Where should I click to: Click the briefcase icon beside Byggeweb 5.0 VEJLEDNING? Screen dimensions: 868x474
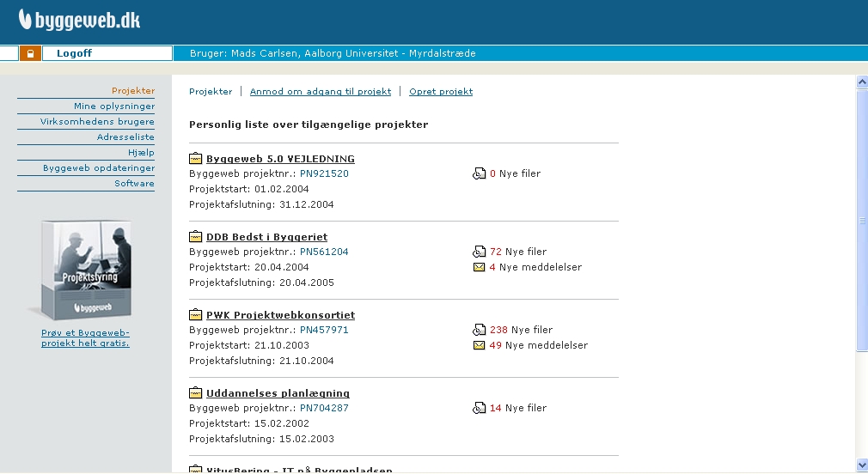[195, 159]
